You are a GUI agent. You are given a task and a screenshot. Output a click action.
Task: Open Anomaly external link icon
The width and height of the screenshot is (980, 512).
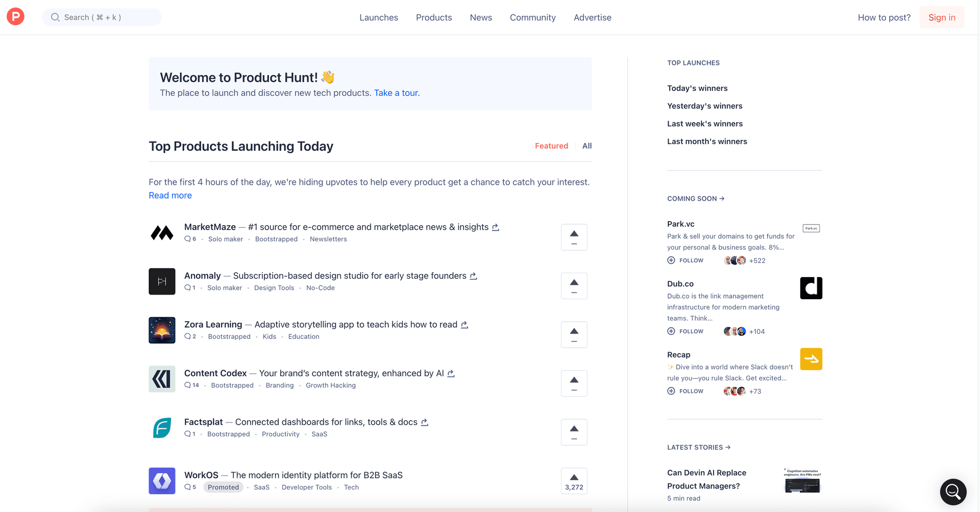coord(473,276)
